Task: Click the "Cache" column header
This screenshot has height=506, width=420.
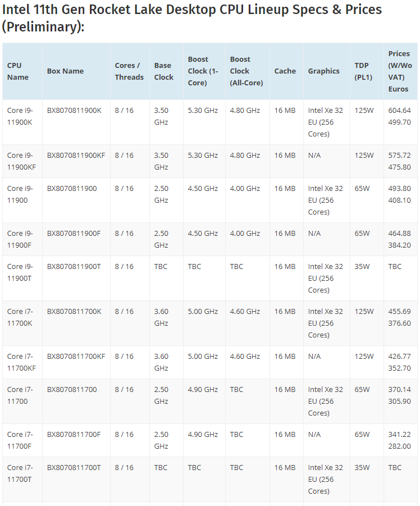Action: [x=285, y=71]
